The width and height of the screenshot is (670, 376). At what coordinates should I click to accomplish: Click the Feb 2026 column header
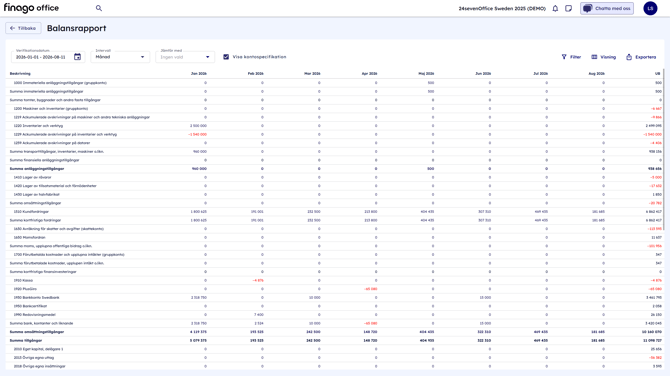[256, 73]
